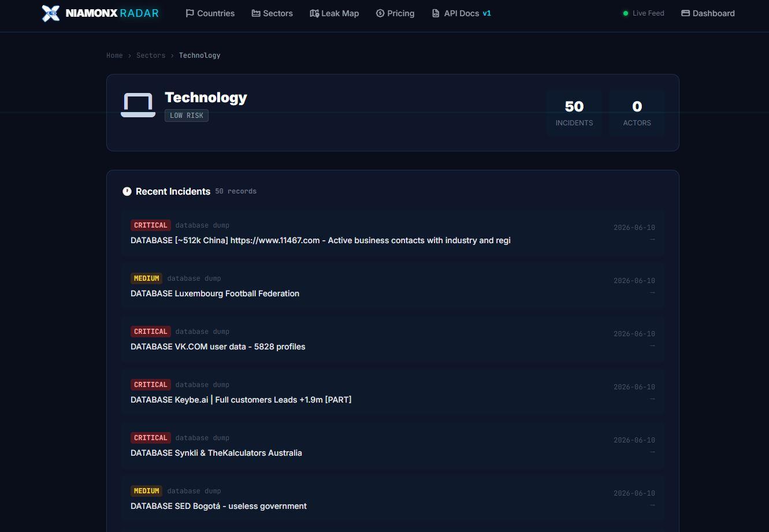This screenshot has height=532, width=769.
Task: Open the Luxembourg Football Federation incident
Action: (393, 287)
